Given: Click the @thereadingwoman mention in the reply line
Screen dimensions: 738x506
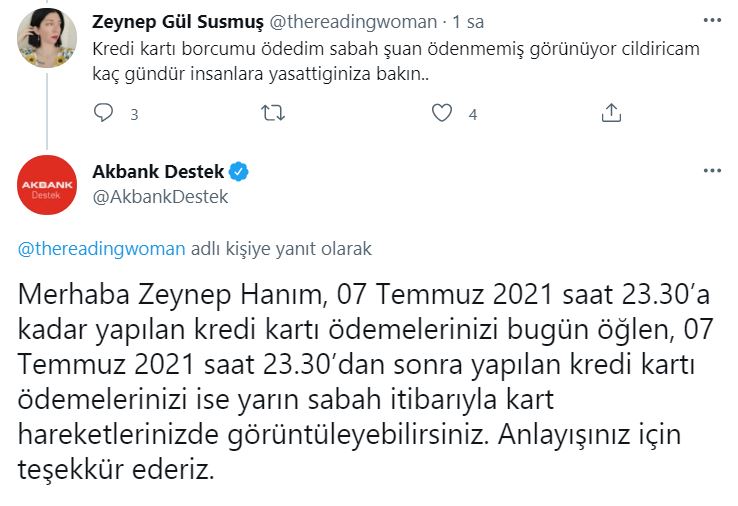Looking at the screenshot, I should click(x=103, y=249).
